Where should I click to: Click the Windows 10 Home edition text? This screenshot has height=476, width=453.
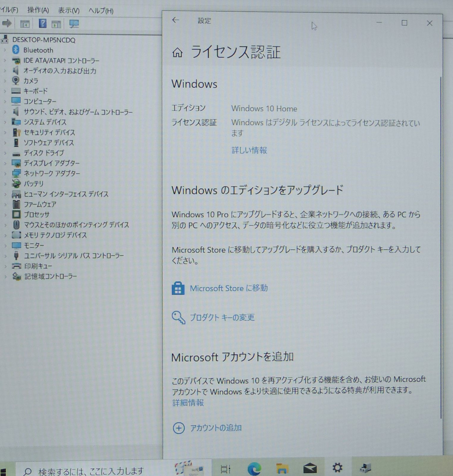(264, 109)
